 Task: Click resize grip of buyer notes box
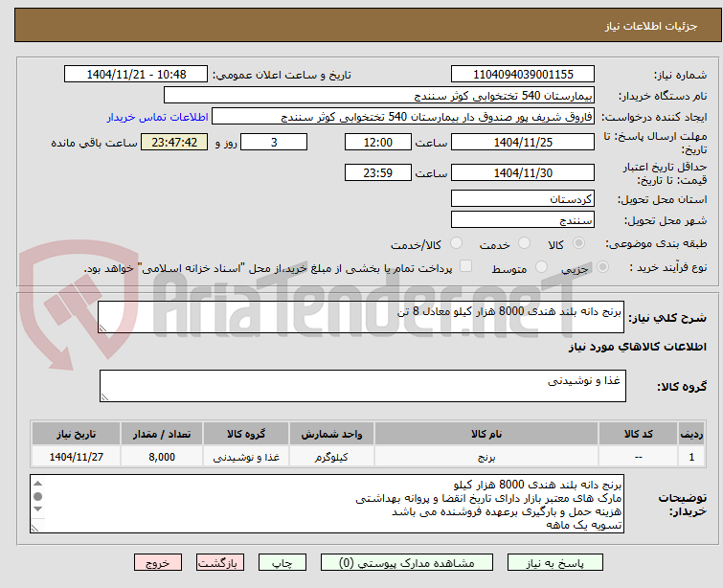point(34,529)
